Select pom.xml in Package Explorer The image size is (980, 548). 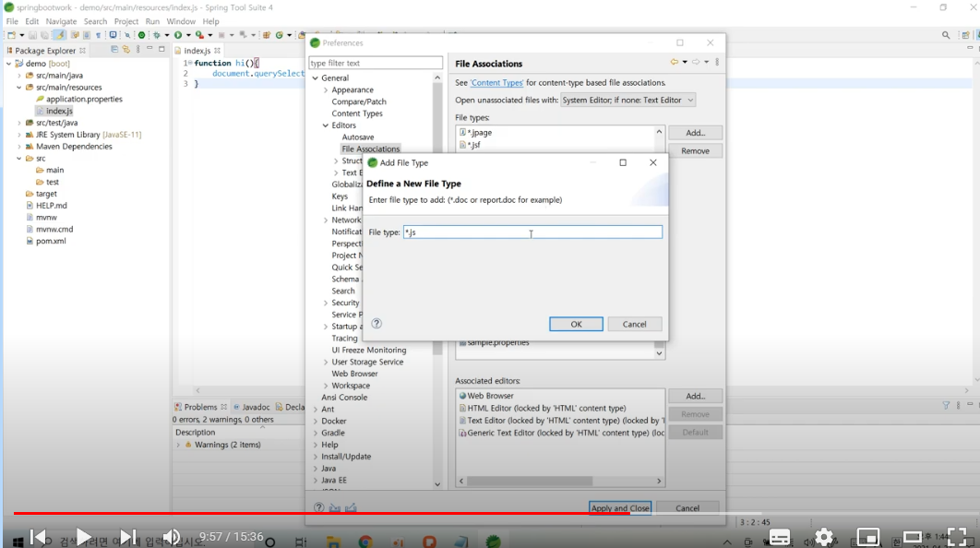tap(51, 241)
